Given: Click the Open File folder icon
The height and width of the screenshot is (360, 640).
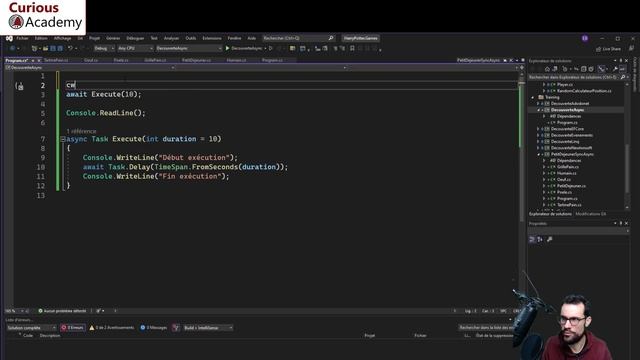Looking at the screenshot, I should pos(45,48).
